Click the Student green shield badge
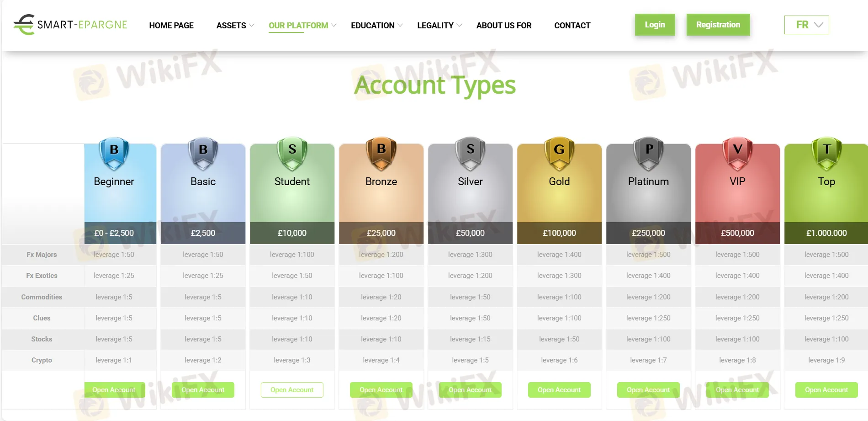 292,153
